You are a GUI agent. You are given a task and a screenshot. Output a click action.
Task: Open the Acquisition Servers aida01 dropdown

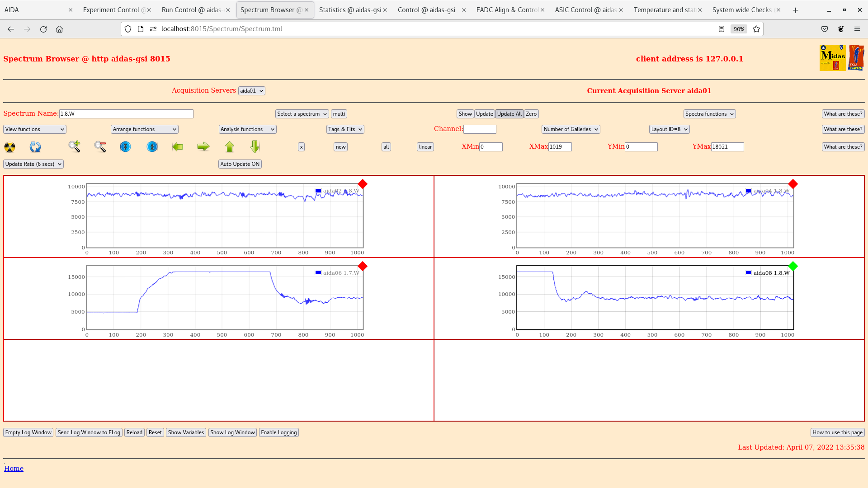pyautogui.click(x=251, y=91)
